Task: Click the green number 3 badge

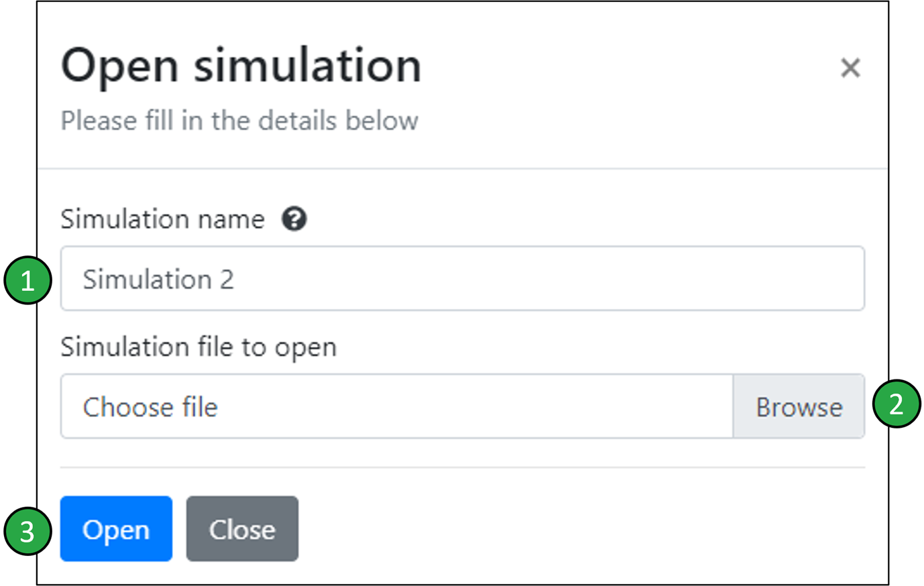Action: (28, 531)
